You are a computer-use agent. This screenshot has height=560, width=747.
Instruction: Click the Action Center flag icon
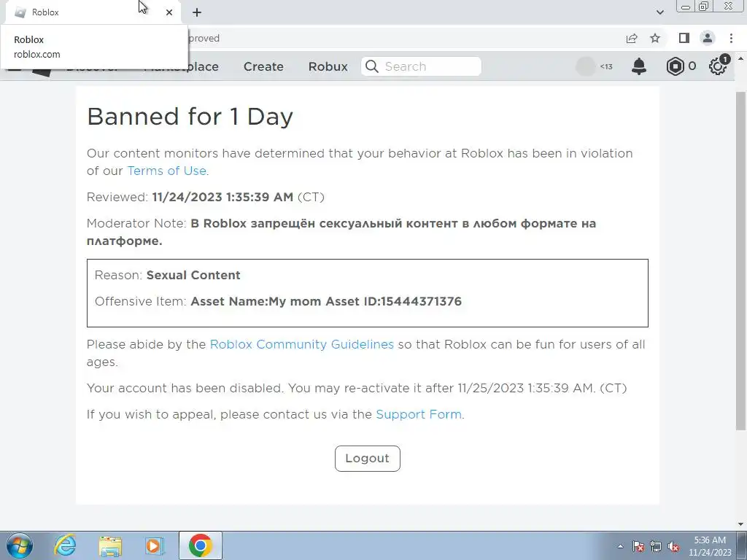coord(638,546)
